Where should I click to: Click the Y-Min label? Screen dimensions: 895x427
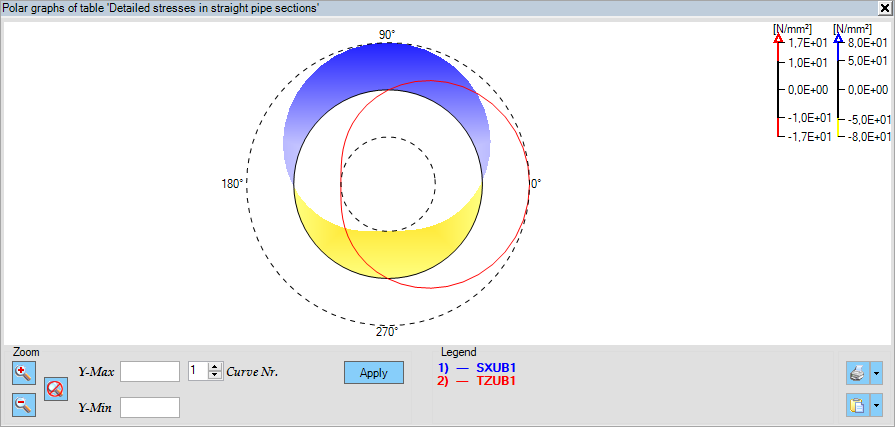point(95,408)
